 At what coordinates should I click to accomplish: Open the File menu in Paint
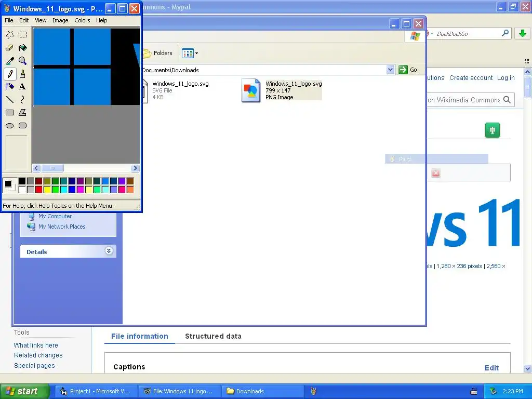click(9, 20)
